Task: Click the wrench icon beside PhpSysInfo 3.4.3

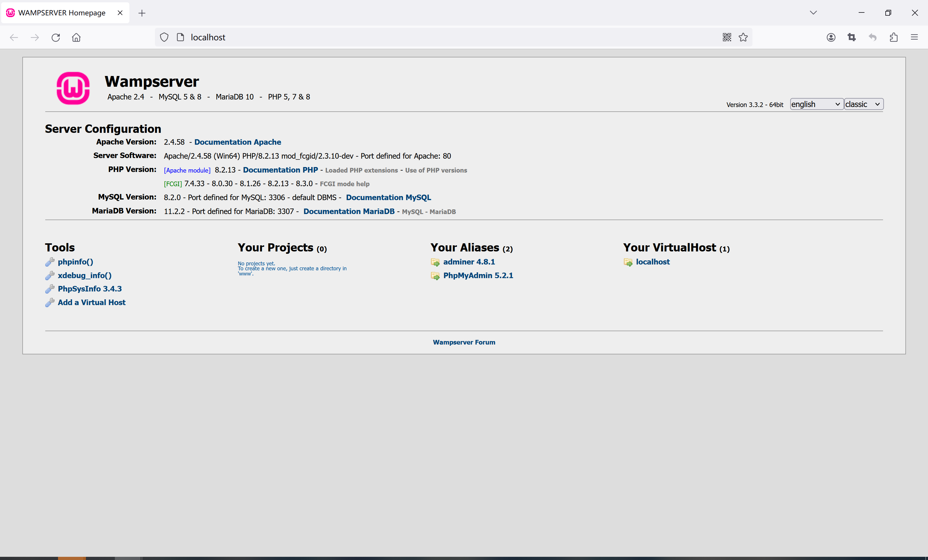Action: coord(50,289)
